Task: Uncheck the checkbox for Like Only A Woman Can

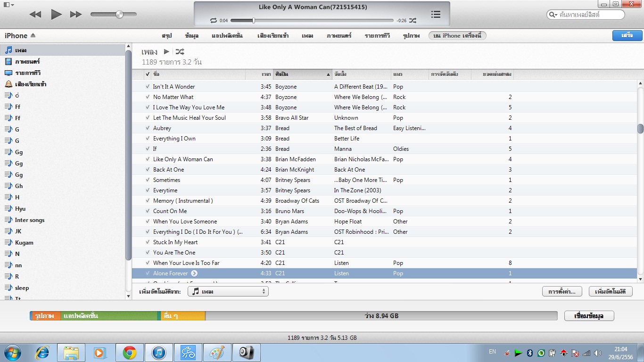Action: click(148, 159)
